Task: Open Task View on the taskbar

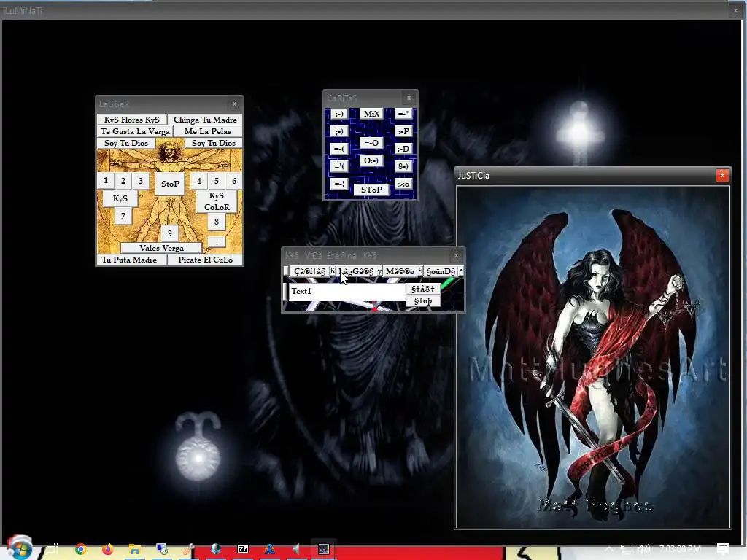Action: pyautogui.click(x=52, y=549)
